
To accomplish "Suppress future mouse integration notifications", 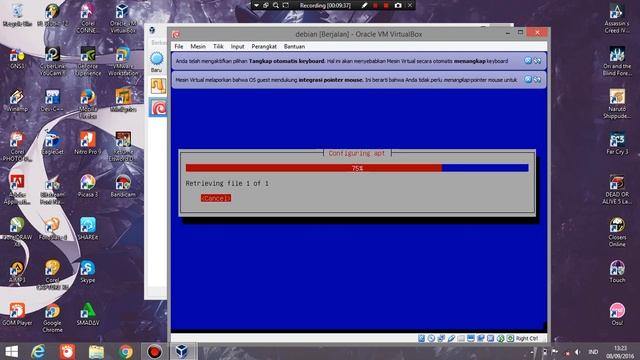I will point(537,79).
